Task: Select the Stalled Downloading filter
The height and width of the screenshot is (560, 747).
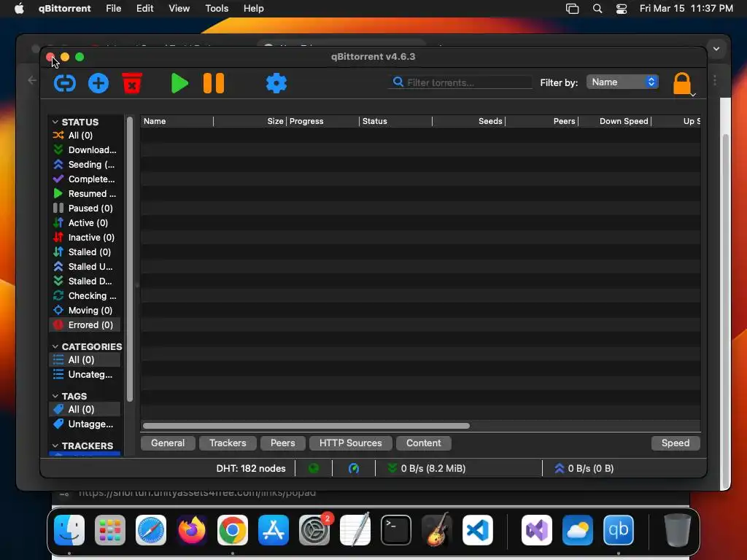Action: [85, 281]
